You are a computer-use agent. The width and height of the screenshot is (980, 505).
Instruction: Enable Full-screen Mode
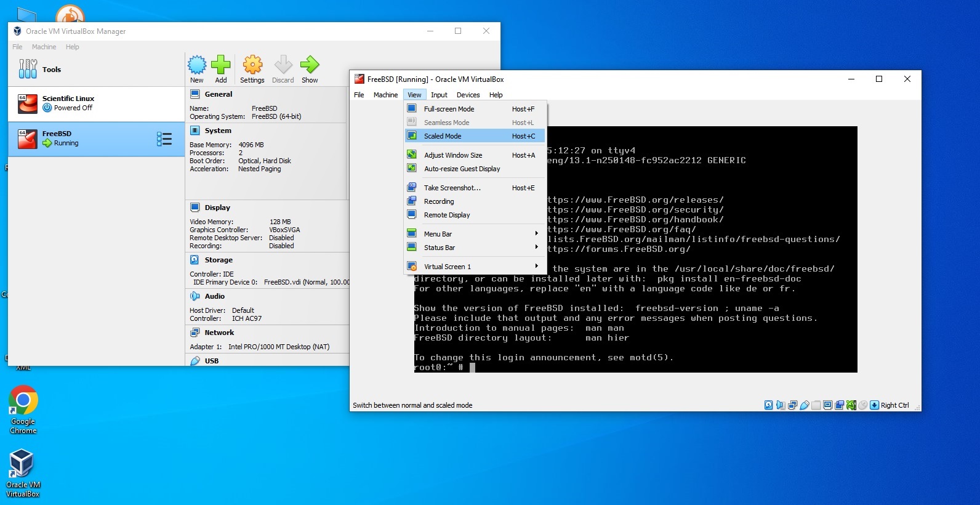(x=449, y=109)
